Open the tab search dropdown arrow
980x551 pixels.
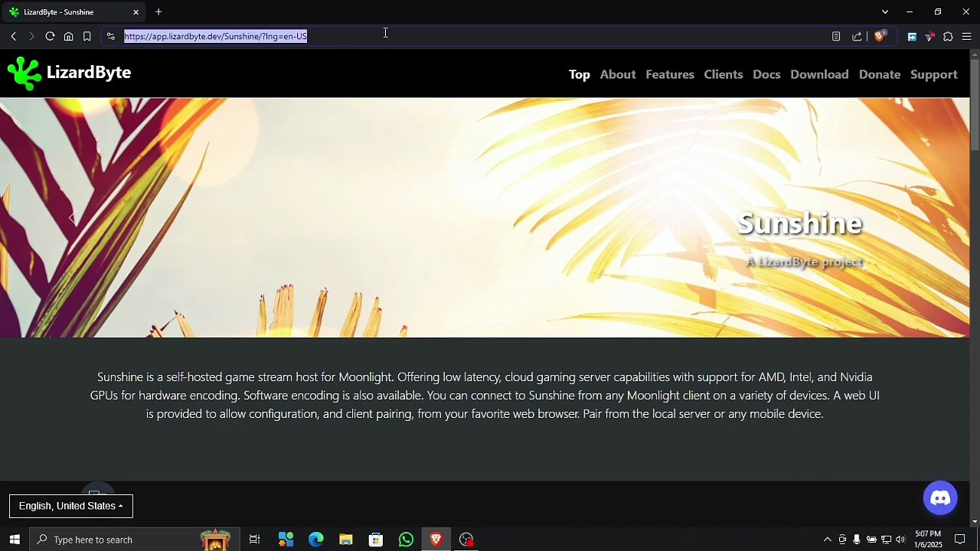tap(885, 11)
